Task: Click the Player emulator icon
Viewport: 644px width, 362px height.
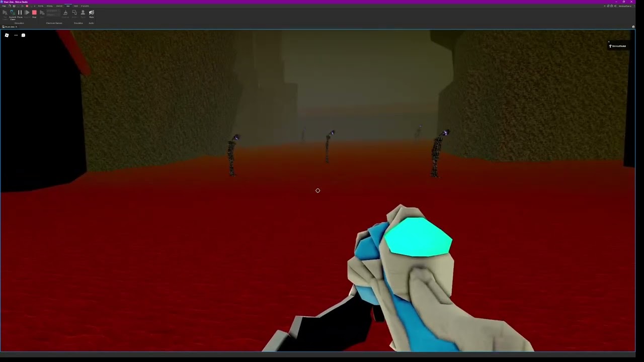Action: coord(83,13)
